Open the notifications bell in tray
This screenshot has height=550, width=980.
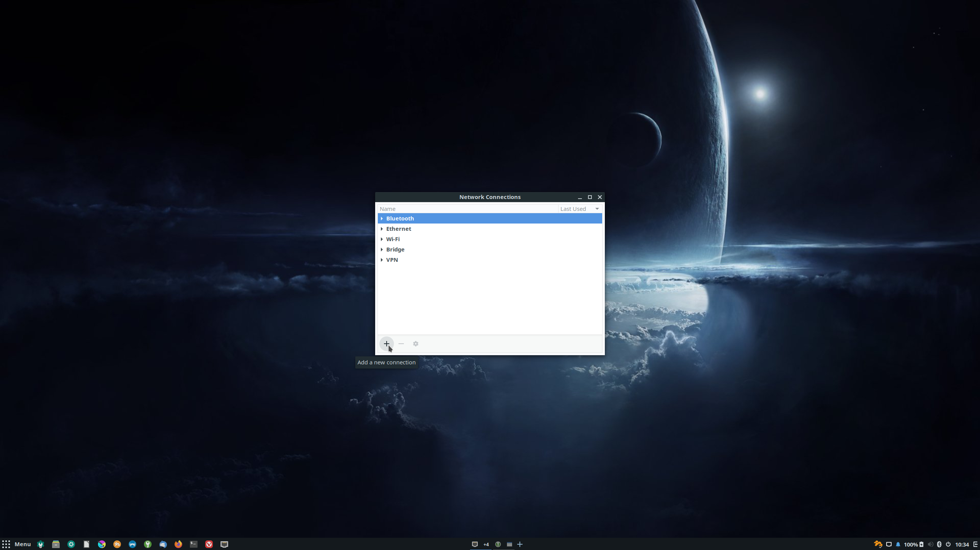(x=898, y=544)
